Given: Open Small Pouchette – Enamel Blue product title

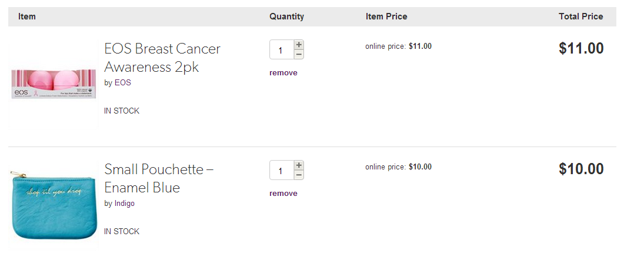Looking at the screenshot, I should click(159, 178).
